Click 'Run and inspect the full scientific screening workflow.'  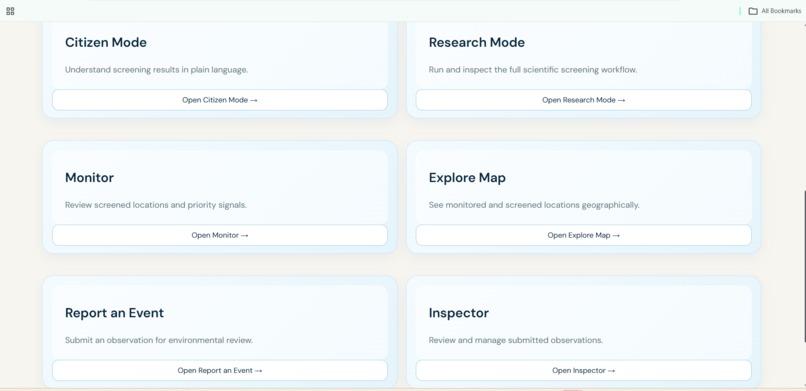(533, 70)
